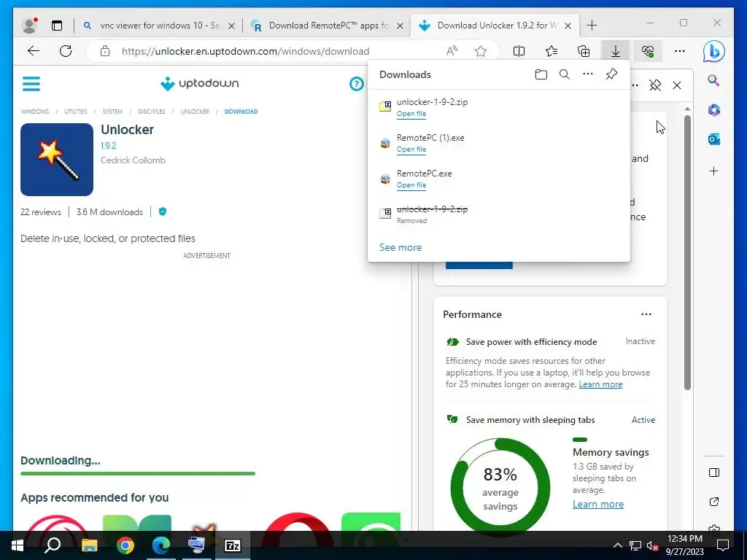Open Microsoft 365 sidebar app
This screenshot has height=560, width=747.
pos(713,110)
